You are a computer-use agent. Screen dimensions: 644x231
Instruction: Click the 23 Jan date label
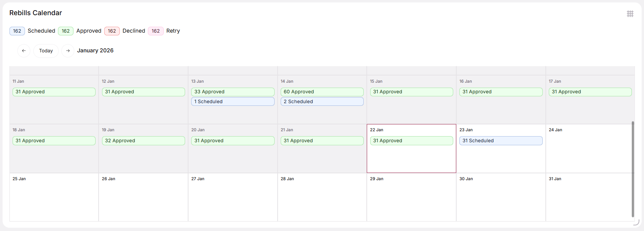(466, 130)
